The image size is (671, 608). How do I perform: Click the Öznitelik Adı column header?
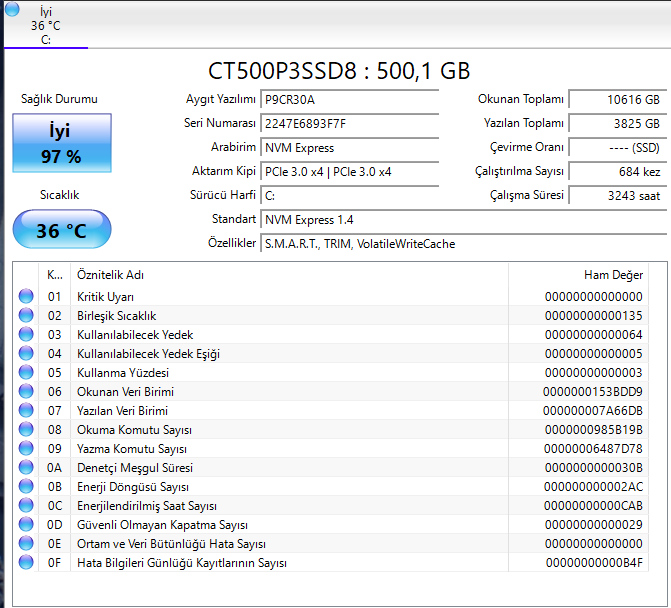coord(289,275)
